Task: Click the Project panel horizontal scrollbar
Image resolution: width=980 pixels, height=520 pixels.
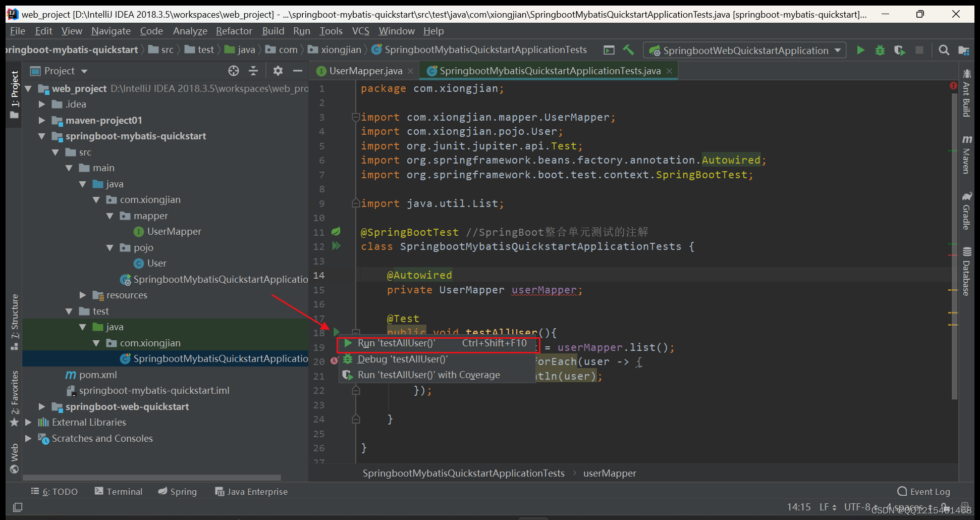Action: point(151,477)
